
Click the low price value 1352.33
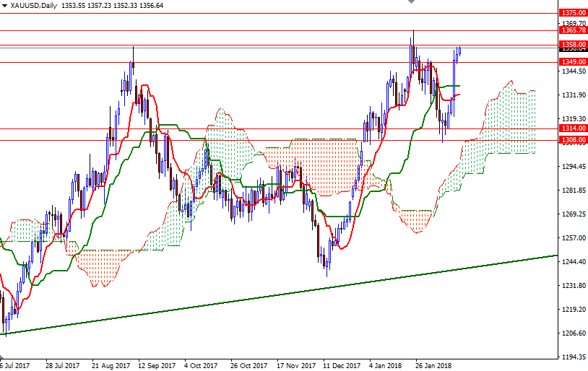click(x=125, y=6)
